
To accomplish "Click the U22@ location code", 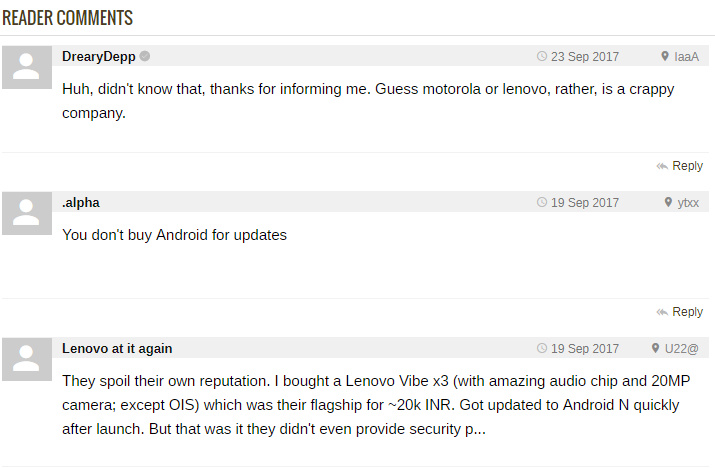I will coord(681,349).
